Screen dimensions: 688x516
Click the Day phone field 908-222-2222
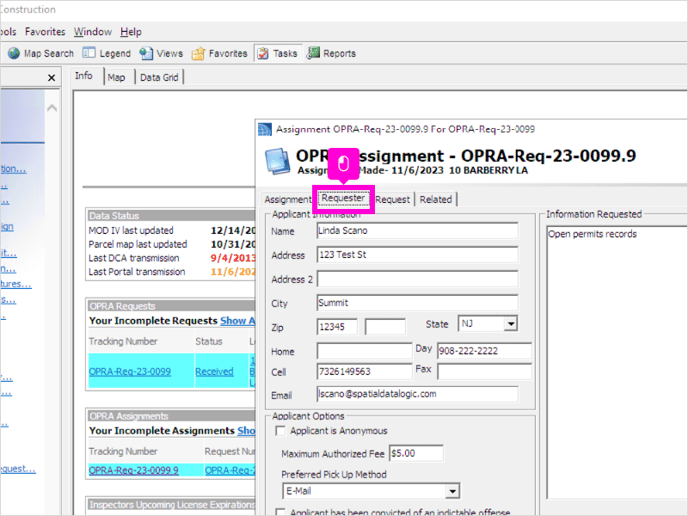coord(484,351)
